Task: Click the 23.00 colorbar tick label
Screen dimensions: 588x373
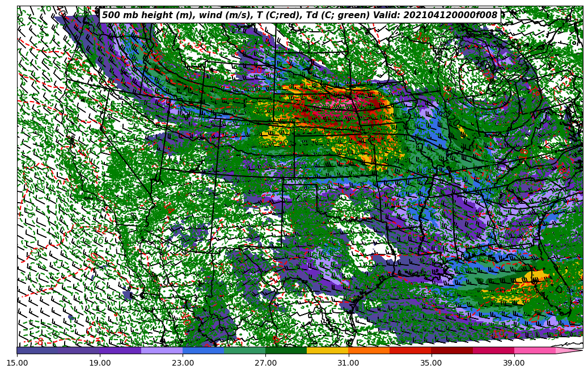Action: click(183, 363)
